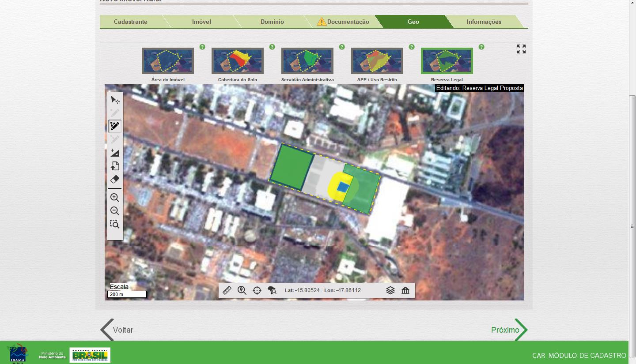Click the blue square on the map

point(342,187)
